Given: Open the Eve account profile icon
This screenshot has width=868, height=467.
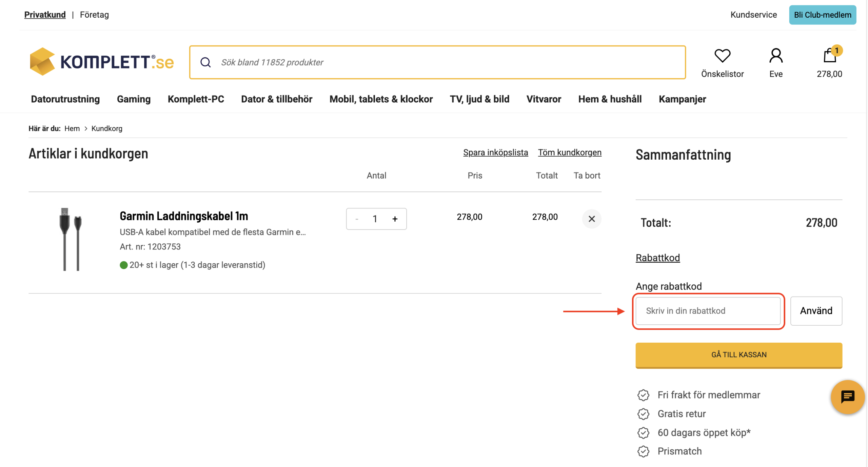Looking at the screenshot, I should (776, 56).
